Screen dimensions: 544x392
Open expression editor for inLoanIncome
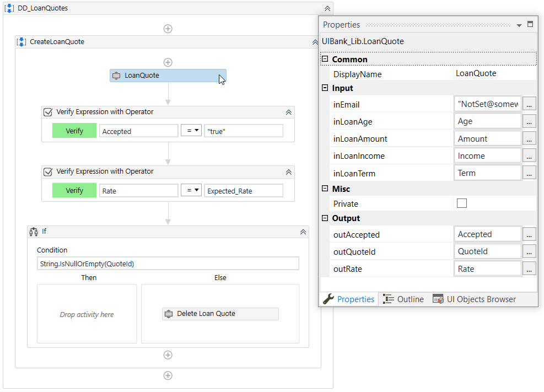click(529, 156)
